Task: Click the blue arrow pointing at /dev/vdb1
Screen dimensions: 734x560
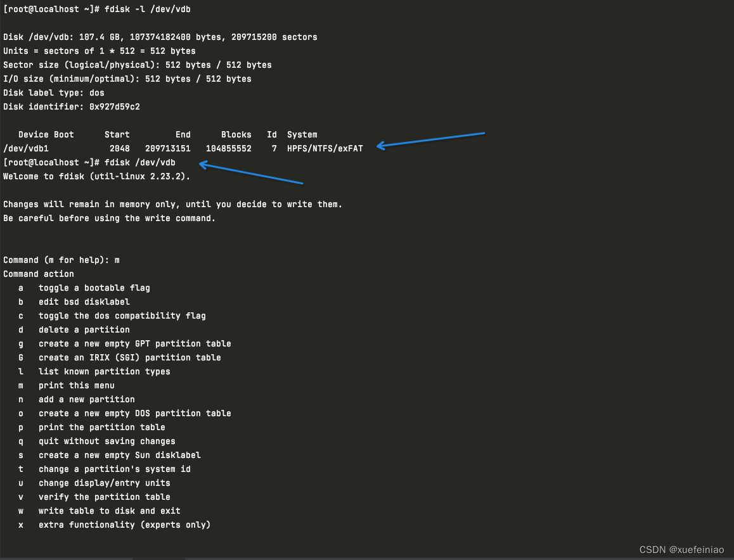Action: point(431,141)
